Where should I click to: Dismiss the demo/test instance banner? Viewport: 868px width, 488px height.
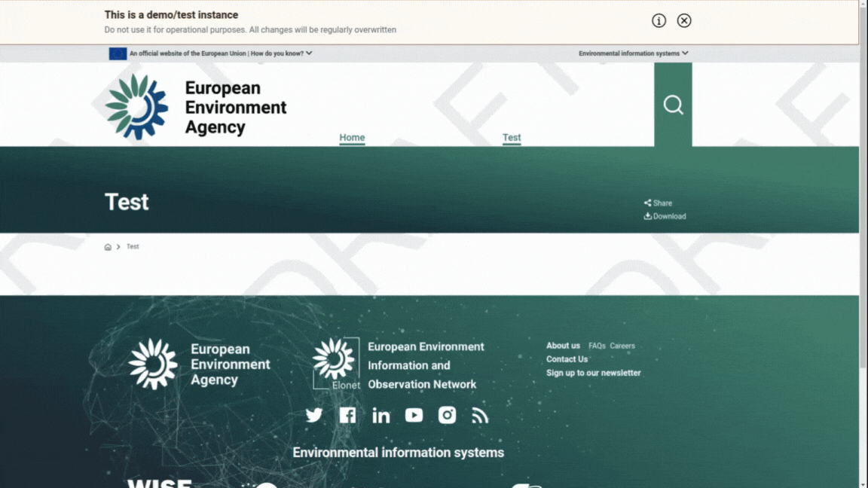coord(683,20)
